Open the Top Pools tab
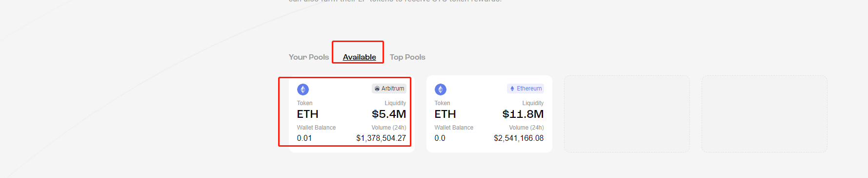The width and height of the screenshot is (868, 178). point(407,57)
